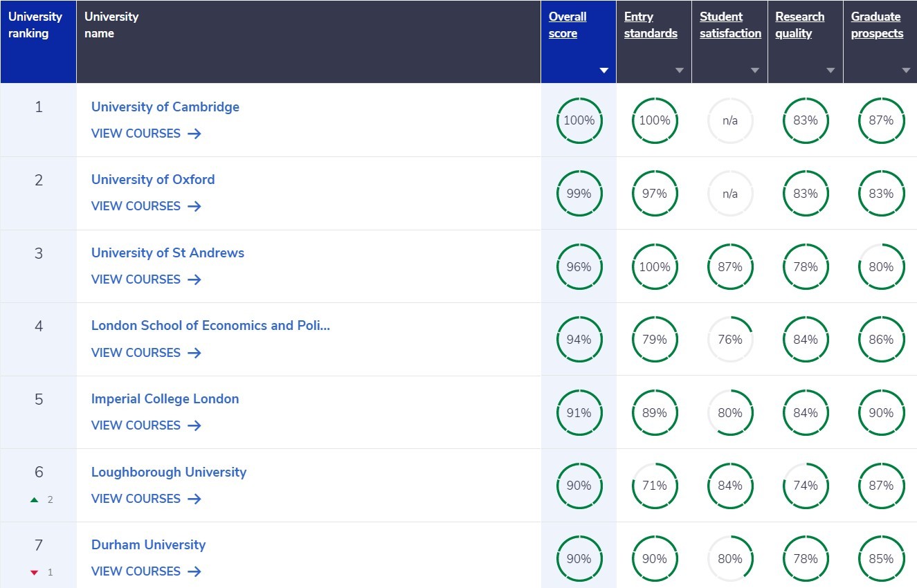This screenshot has height=588, width=917.
Task: Open University of St Andrews link
Action: tap(167, 252)
